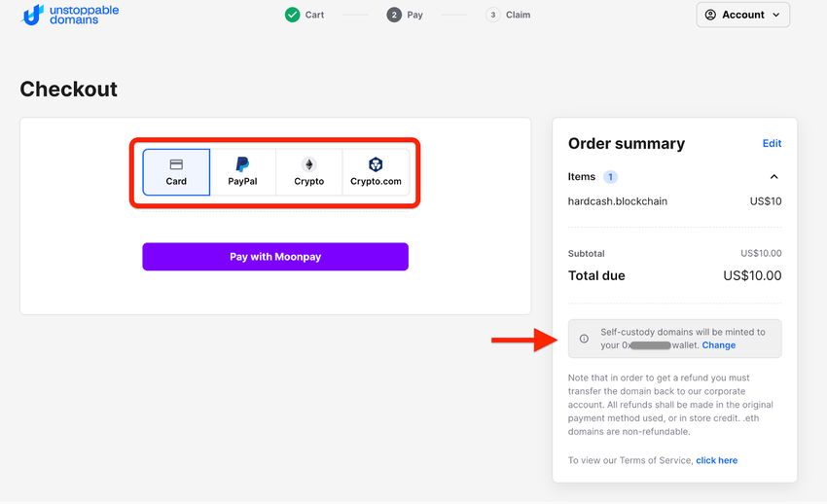Click the Edit link in Order summary
This screenshot has width=827, height=504.
(x=772, y=143)
